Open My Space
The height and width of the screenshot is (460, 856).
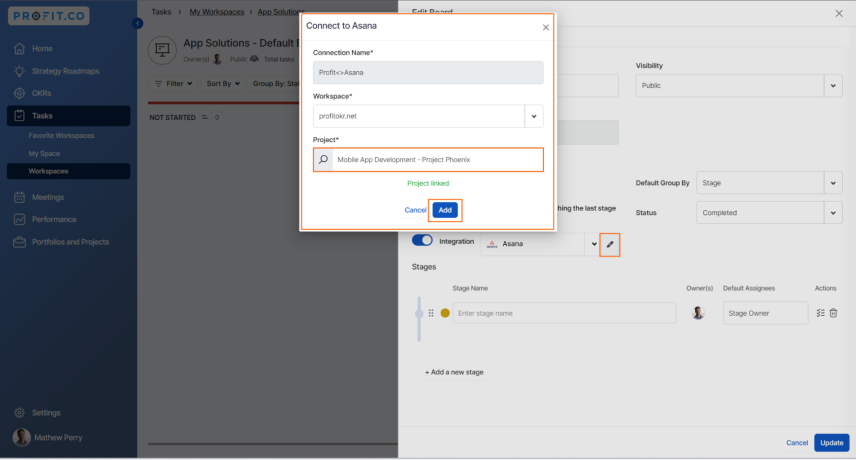(44, 153)
